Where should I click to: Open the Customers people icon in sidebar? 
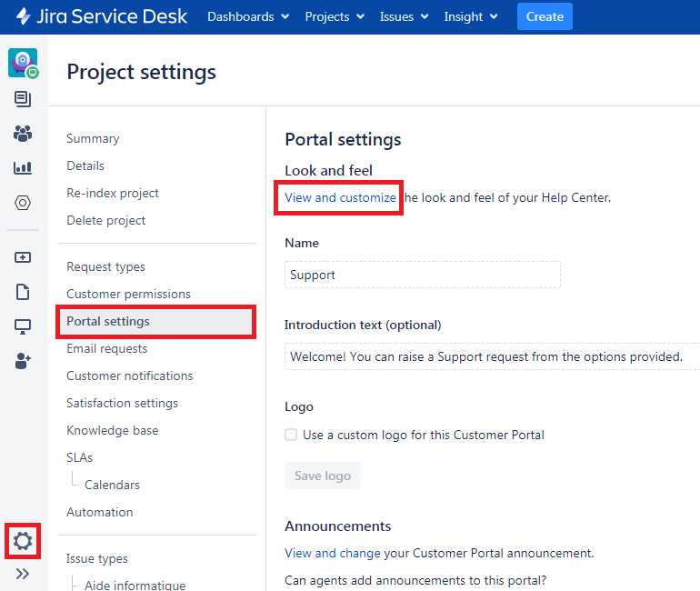23,133
